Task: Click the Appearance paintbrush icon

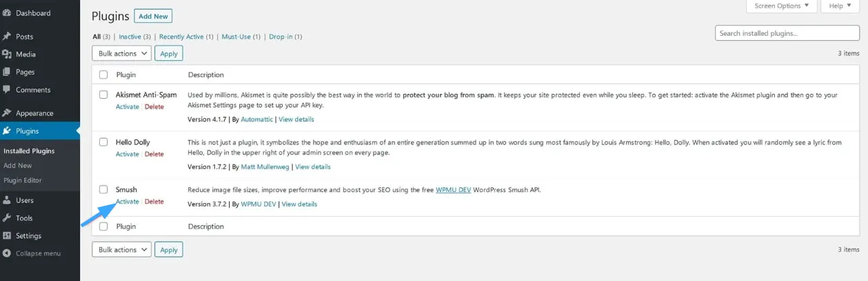Action: pos(7,113)
